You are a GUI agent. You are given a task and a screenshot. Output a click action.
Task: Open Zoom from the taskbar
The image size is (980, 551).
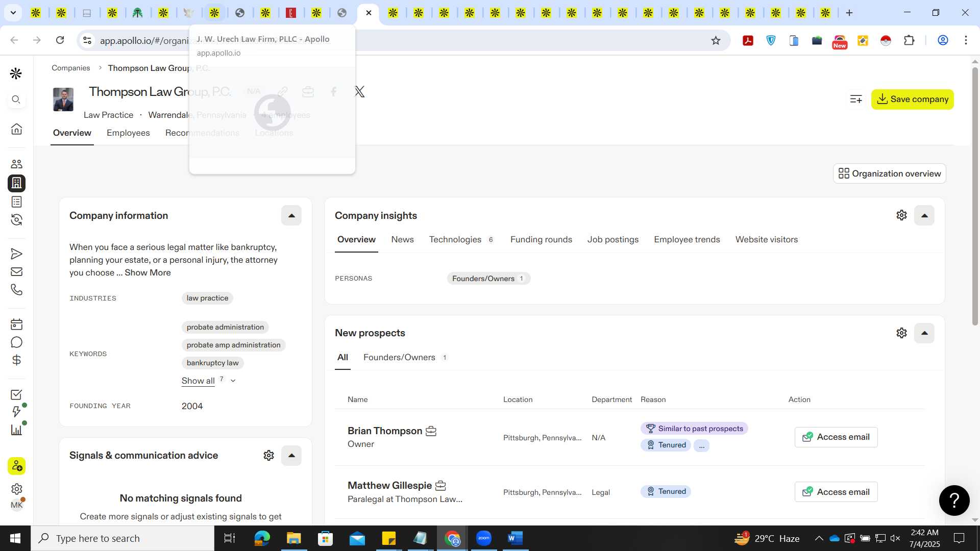(x=483, y=538)
